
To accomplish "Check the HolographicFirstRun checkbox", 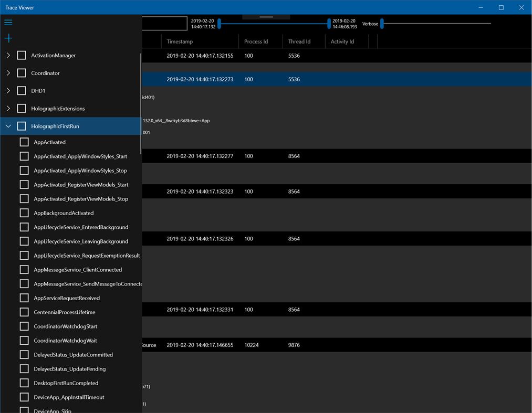I will [x=22, y=126].
